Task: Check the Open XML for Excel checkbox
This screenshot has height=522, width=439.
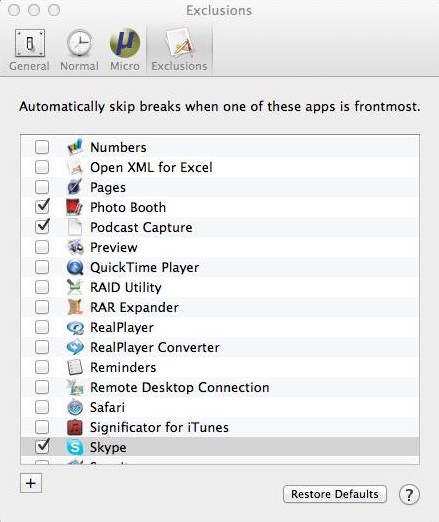Action: (x=42, y=167)
